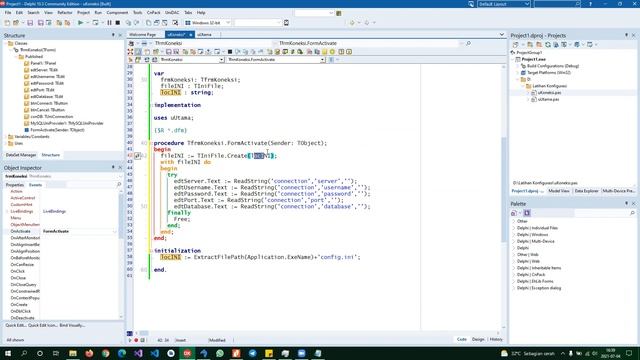
Task: Switch to the DataSet Manager tab
Action: (21, 155)
